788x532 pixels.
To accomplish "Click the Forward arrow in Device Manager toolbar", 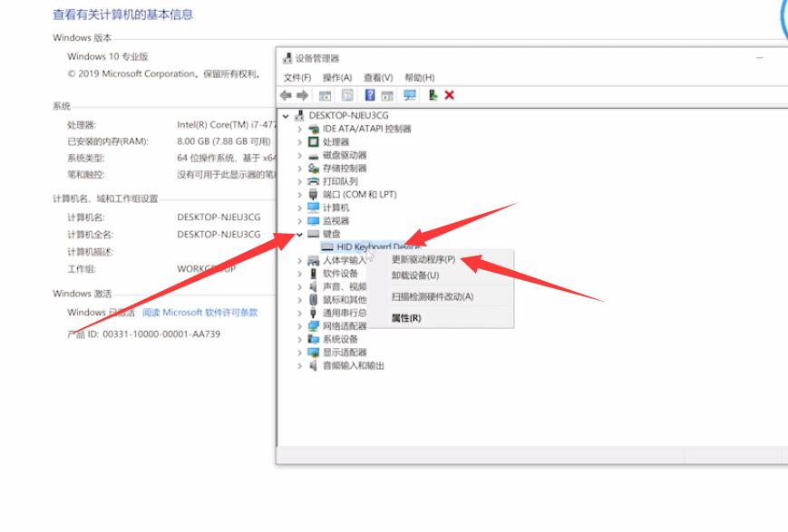I will [x=302, y=95].
